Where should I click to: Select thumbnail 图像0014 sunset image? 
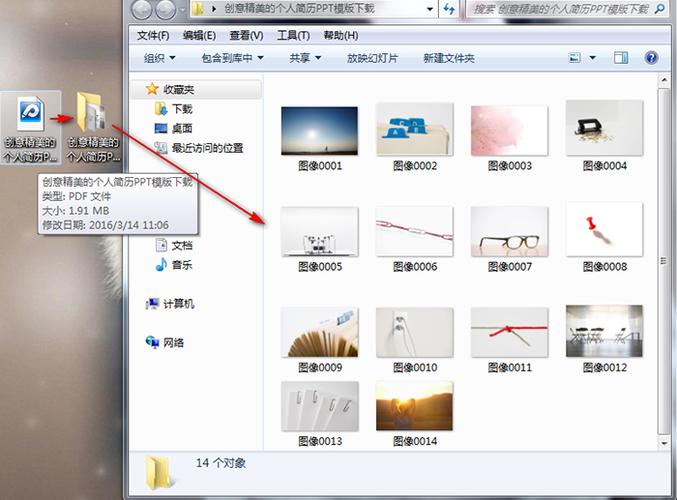click(414, 406)
